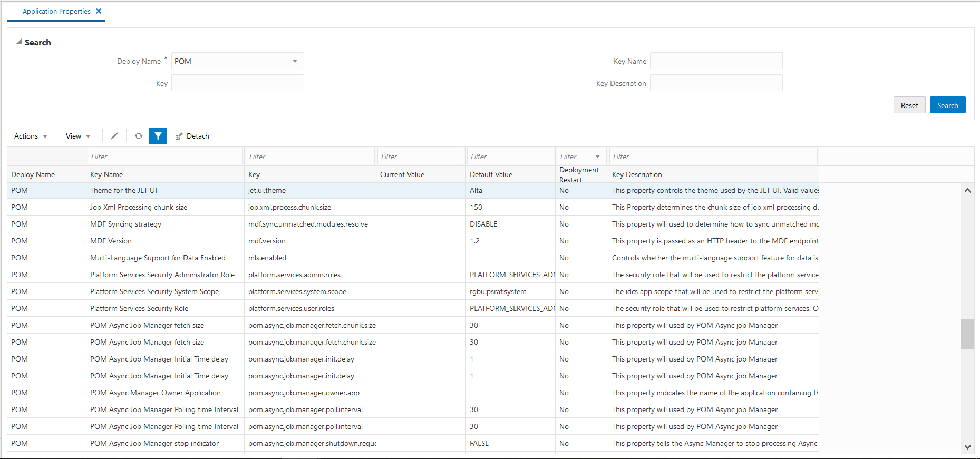Open the View menu

pyautogui.click(x=78, y=136)
